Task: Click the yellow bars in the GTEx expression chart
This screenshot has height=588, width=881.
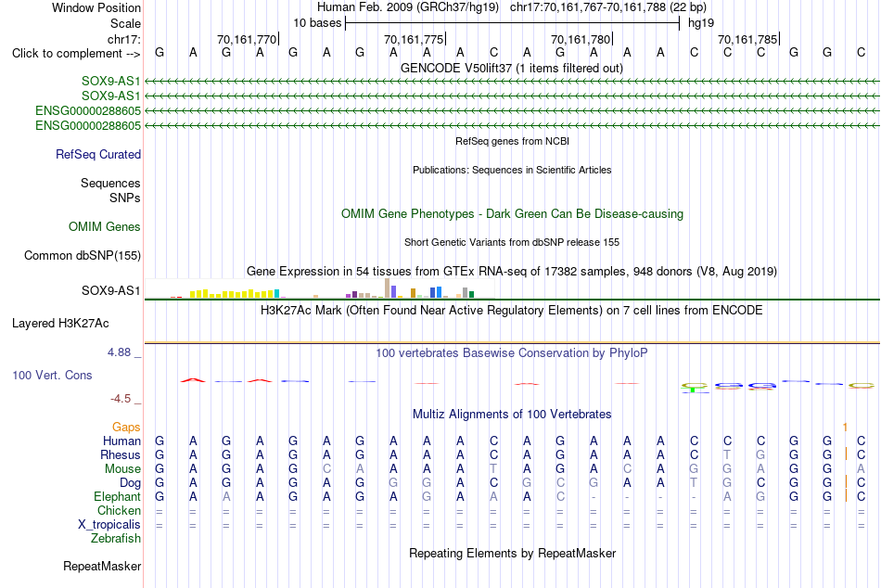Action: click(232, 293)
